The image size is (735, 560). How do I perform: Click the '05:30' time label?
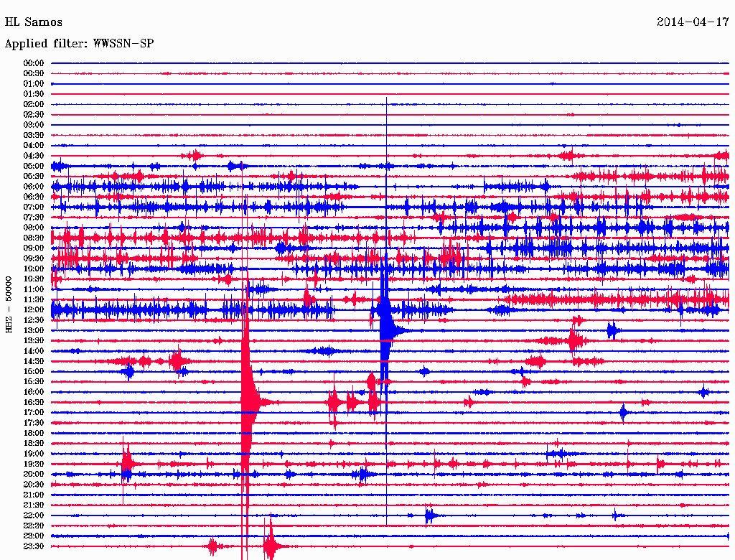34,176
